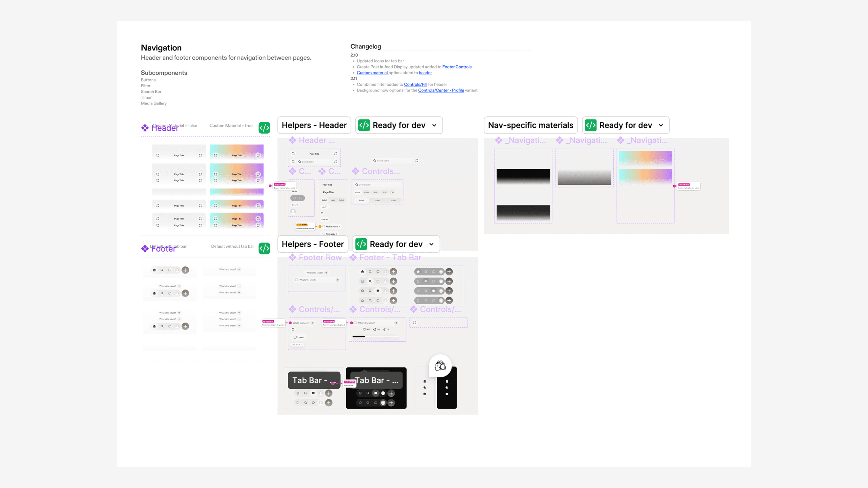Click the green dev-mode icon beside the Header component
The height and width of the screenshot is (488, 868).
(x=264, y=128)
